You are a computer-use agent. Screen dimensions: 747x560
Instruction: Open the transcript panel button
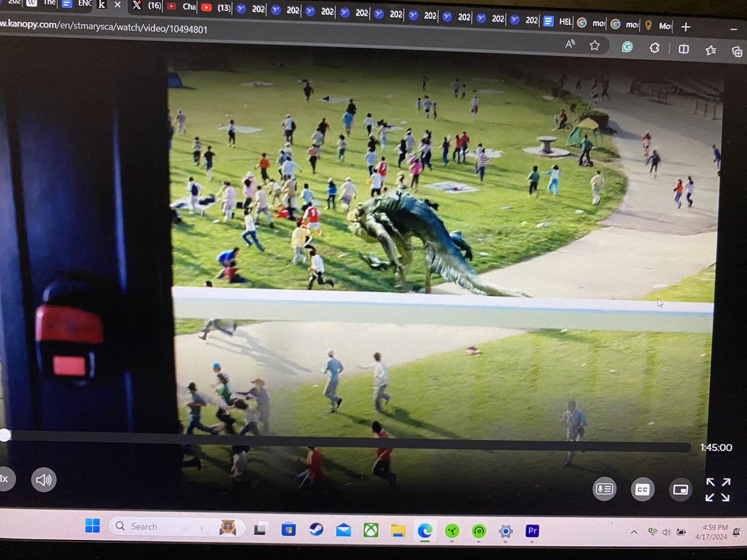[604, 489]
